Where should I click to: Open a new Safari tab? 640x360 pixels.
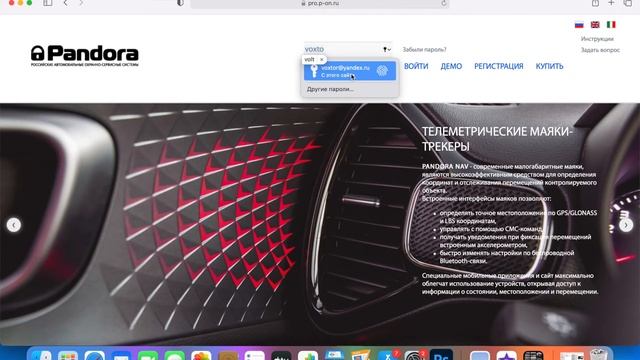611,3
